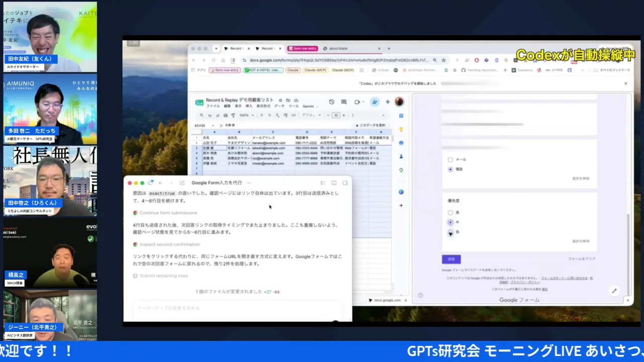Go back in Chrome browser
The height and width of the screenshot is (362, 644).
point(195,60)
